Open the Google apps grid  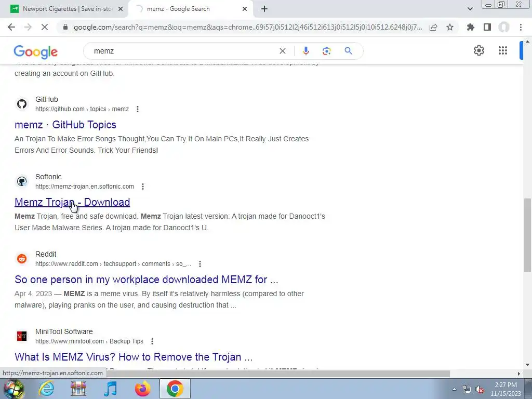503,50
